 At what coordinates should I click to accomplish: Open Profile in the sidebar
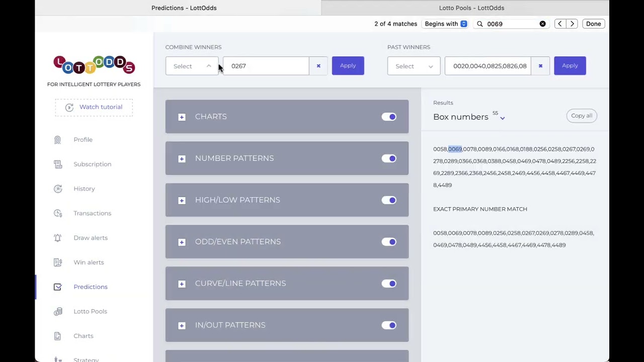[83, 140]
